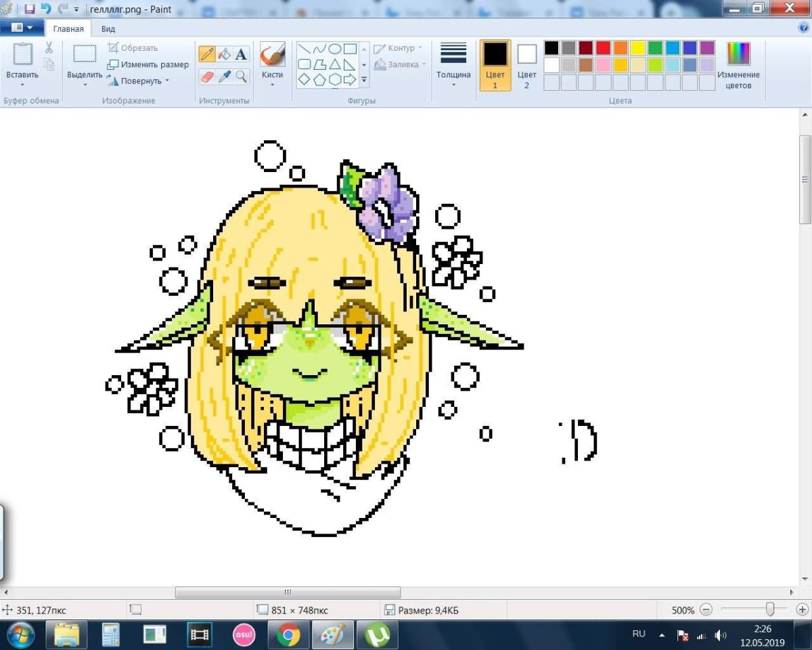The width and height of the screenshot is (812, 650).
Task: Expand the Выделить selection dropdown arrow
Action: pyautogui.click(x=85, y=85)
